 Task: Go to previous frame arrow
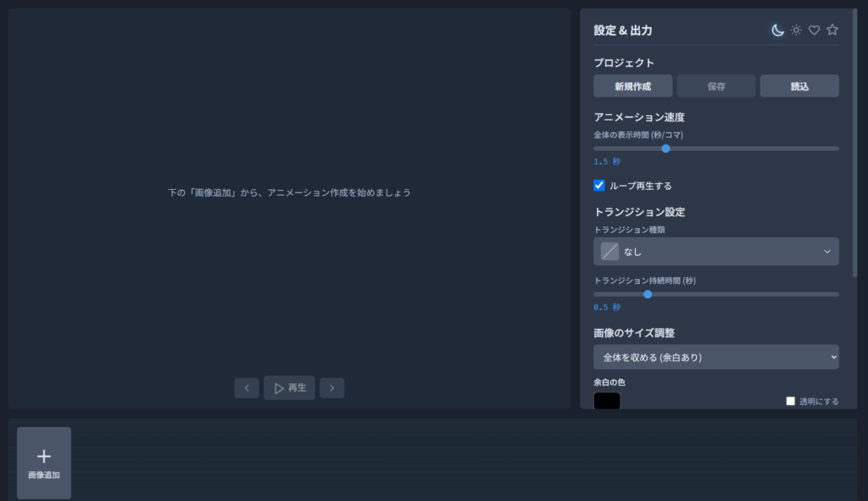(x=247, y=388)
